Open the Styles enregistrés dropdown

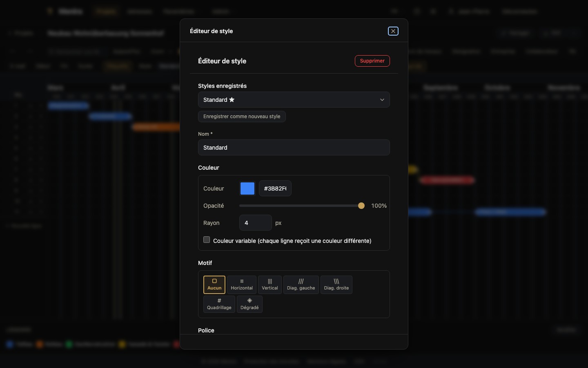(x=294, y=100)
